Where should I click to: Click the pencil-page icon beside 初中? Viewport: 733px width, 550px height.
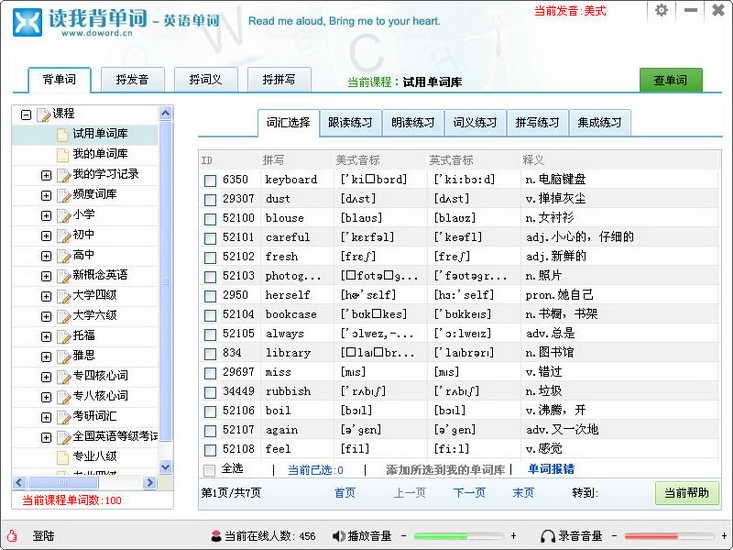pyautogui.click(x=64, y=236)
